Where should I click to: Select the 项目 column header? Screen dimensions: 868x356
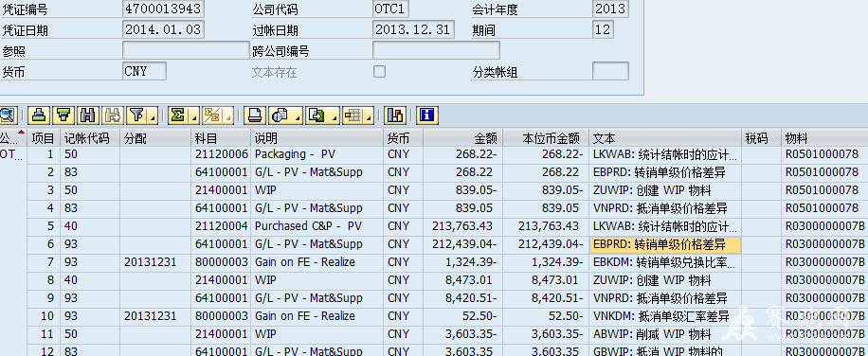coord(44,138)
